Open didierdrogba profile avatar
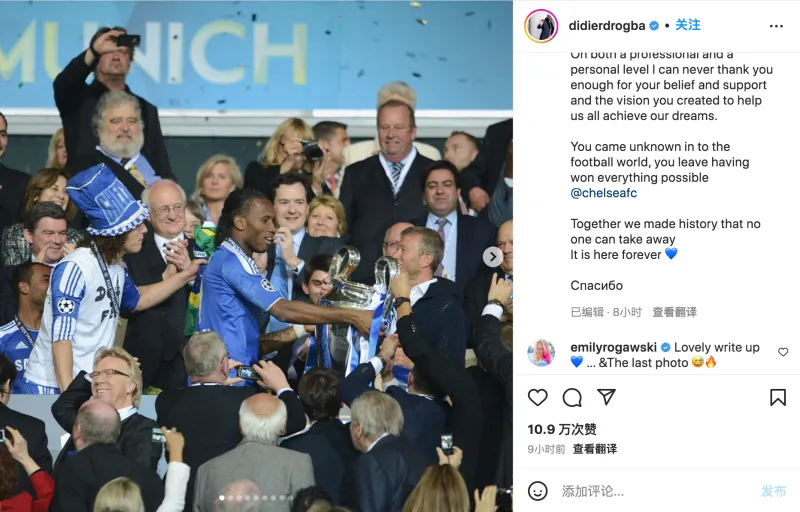 coord(541,25)
